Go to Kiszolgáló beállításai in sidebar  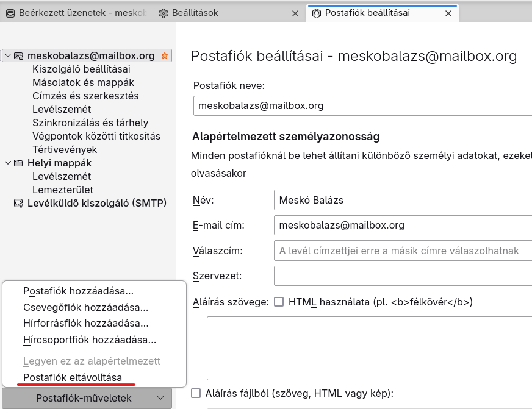(x=81, y=69)
